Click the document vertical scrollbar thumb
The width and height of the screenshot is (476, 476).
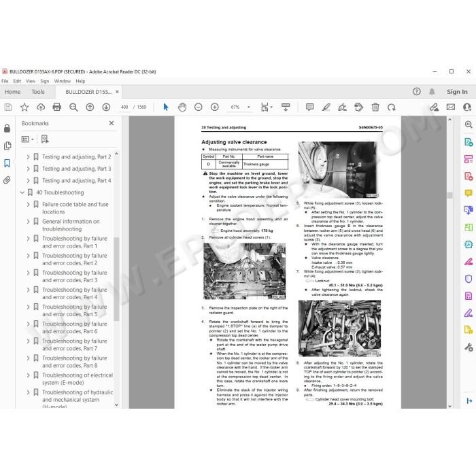pos(449,195)
